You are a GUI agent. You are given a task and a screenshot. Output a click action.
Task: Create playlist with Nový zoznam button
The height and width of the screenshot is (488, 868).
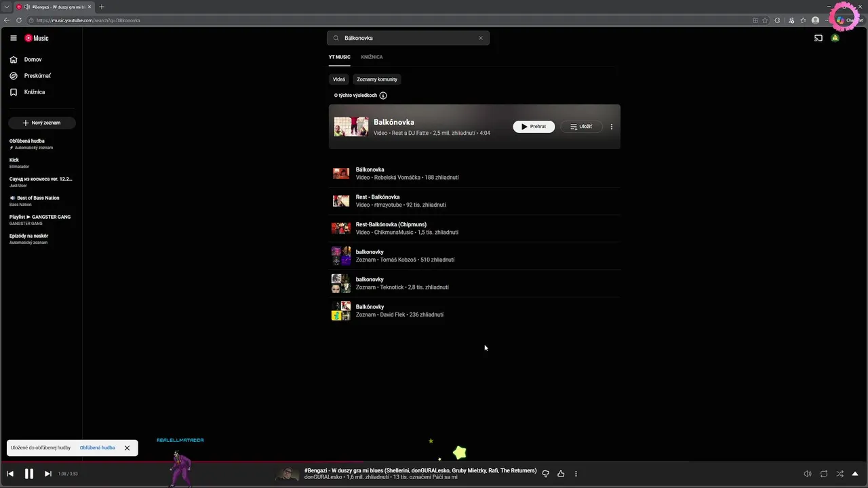point(41,123)
